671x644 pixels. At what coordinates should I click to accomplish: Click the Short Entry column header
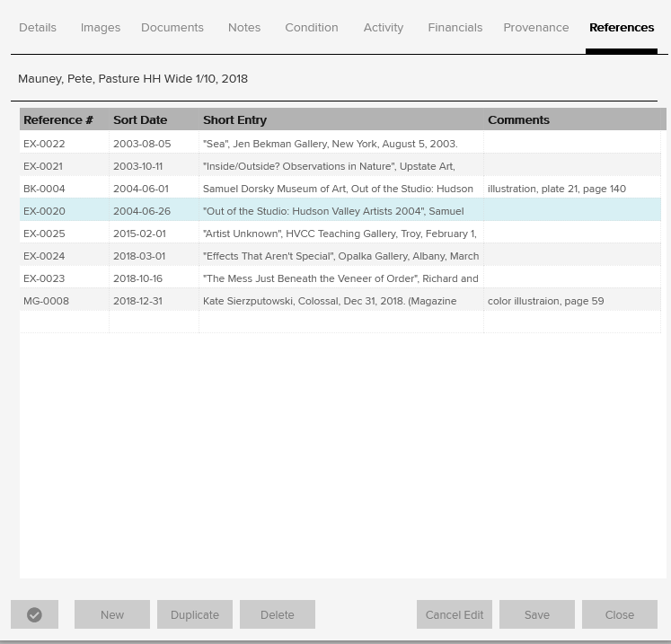click(341, 119)
